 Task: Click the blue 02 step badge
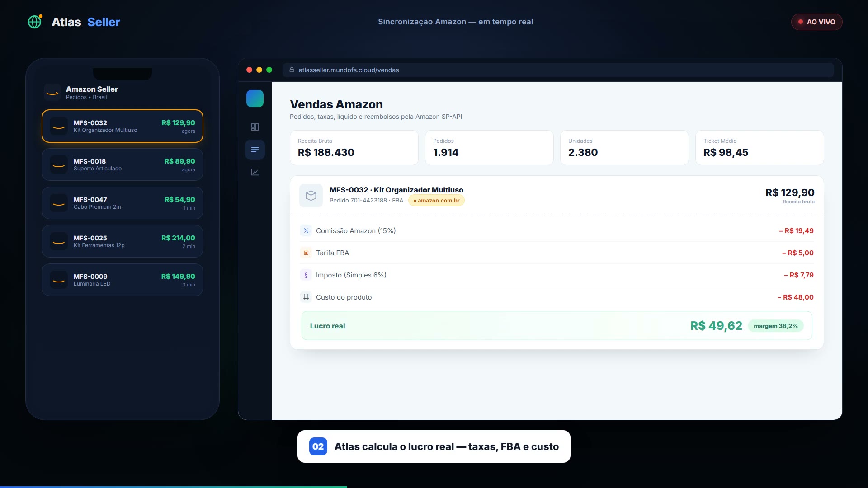(318, 446)
